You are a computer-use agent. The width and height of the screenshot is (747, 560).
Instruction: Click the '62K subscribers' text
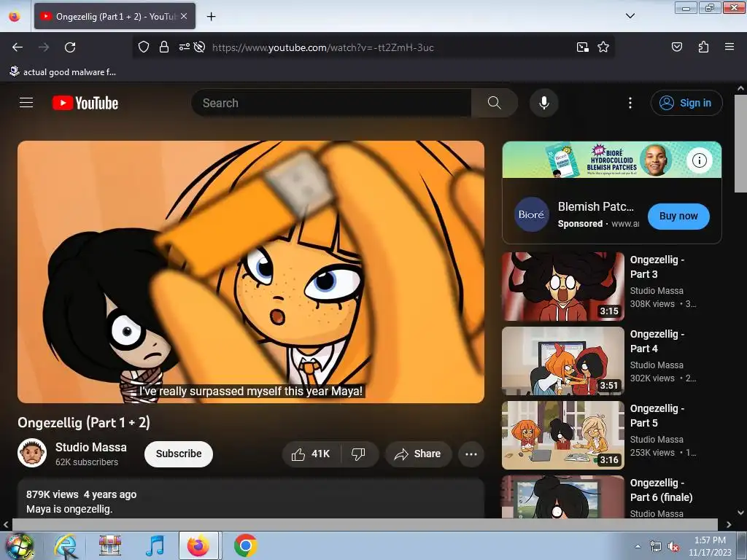click(87, 462)
